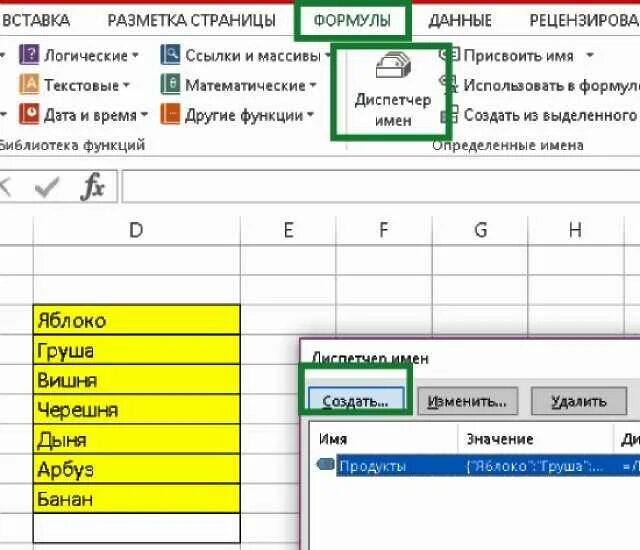Select column F header

coord(384,230)
